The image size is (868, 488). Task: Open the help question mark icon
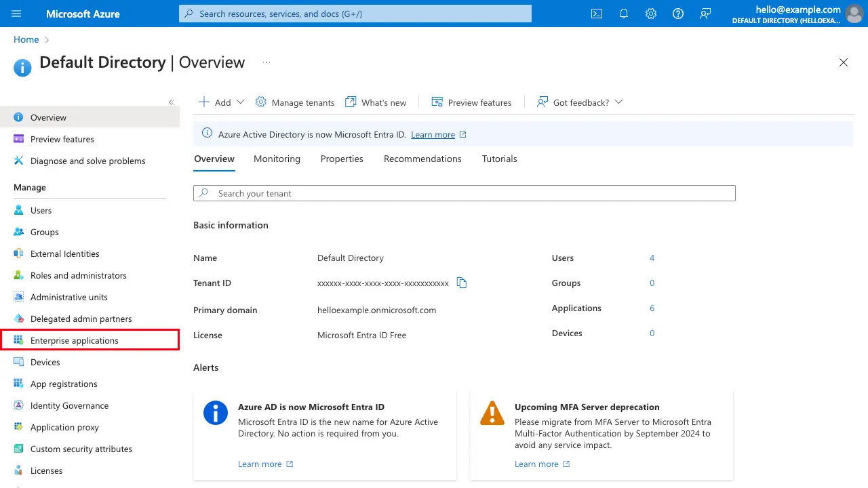tap(678, 14)
